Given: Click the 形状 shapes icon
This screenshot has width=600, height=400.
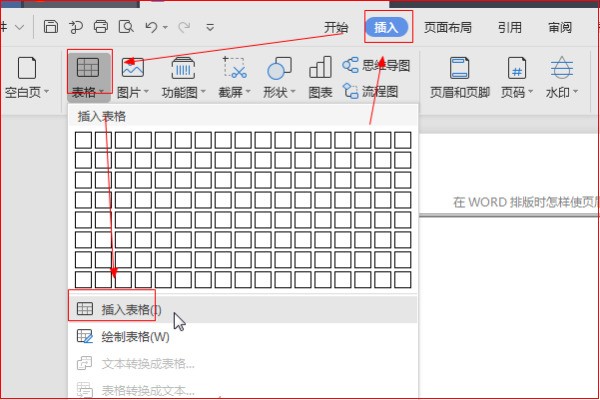Looking at the screenshot, I should coord(279,68).
